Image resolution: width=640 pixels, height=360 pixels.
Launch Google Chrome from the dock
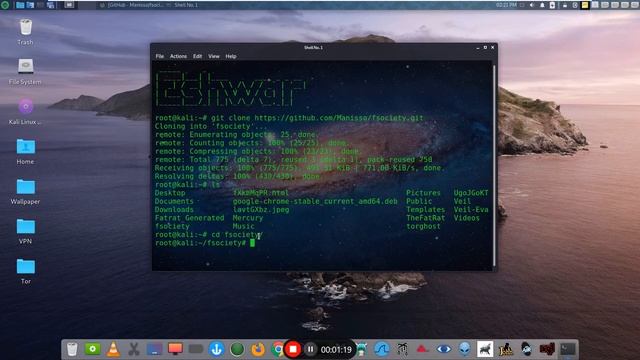278,349
